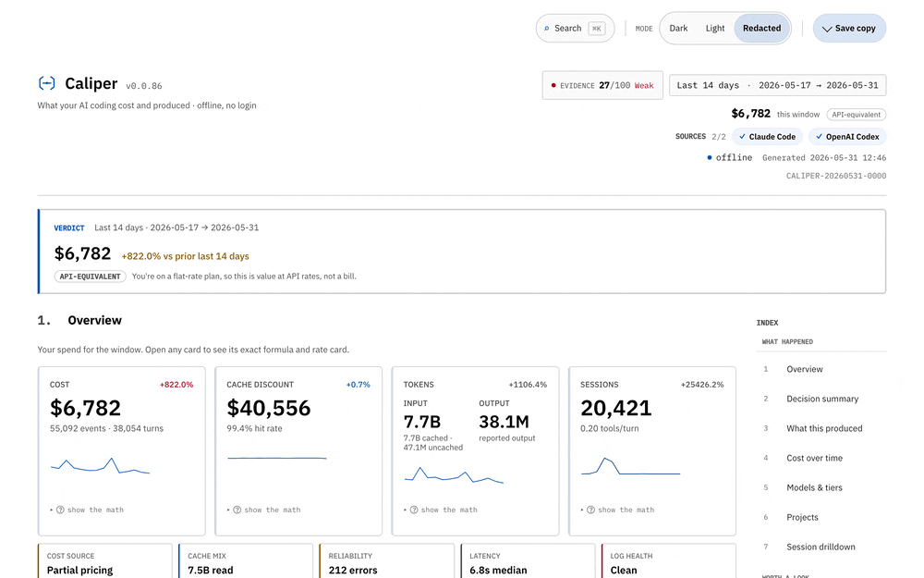Screen dimensions: 924x578
Task: Open Projects in the index
Action: coord(802,517)
